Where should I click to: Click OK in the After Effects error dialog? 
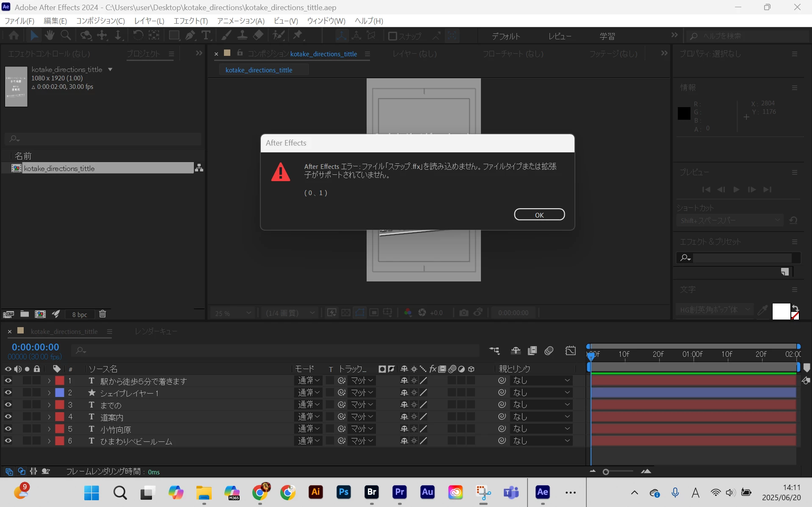539,215
